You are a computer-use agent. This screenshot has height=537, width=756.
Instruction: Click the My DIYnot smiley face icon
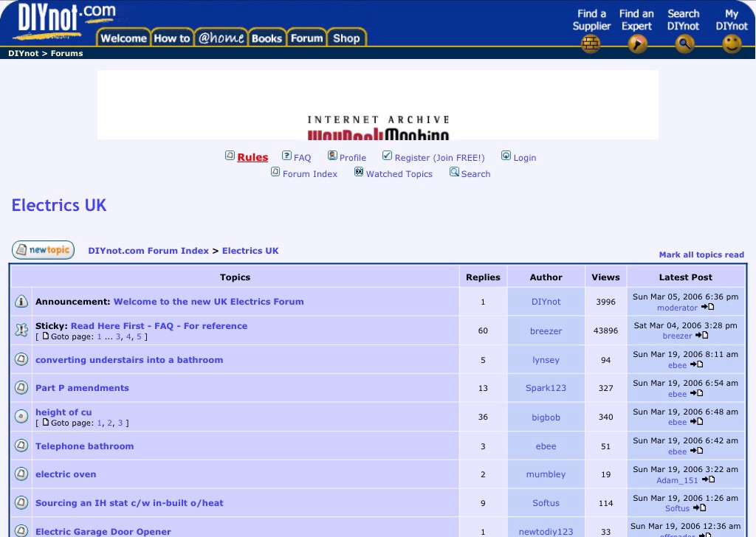click(x=732, y=44)
